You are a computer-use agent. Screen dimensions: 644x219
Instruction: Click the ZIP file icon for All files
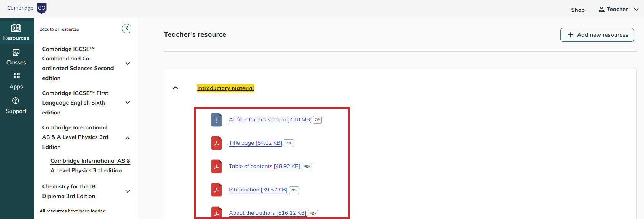(216, 120)
